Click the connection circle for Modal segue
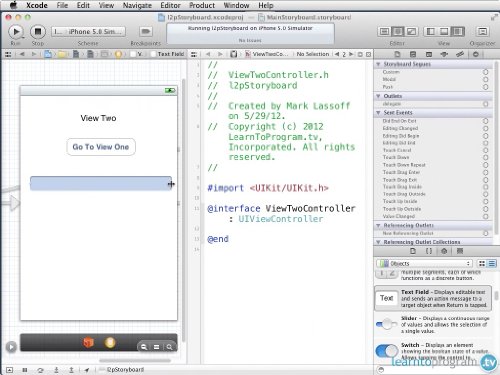 [x=485, y=79]
